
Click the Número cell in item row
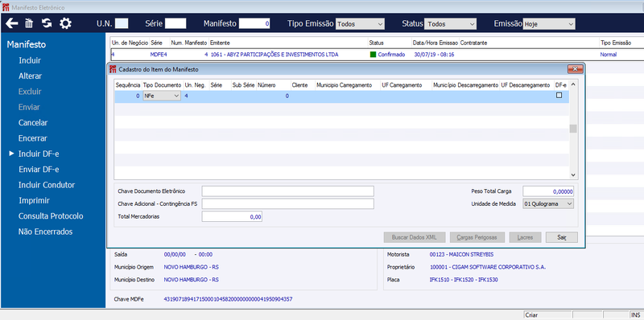273,96
